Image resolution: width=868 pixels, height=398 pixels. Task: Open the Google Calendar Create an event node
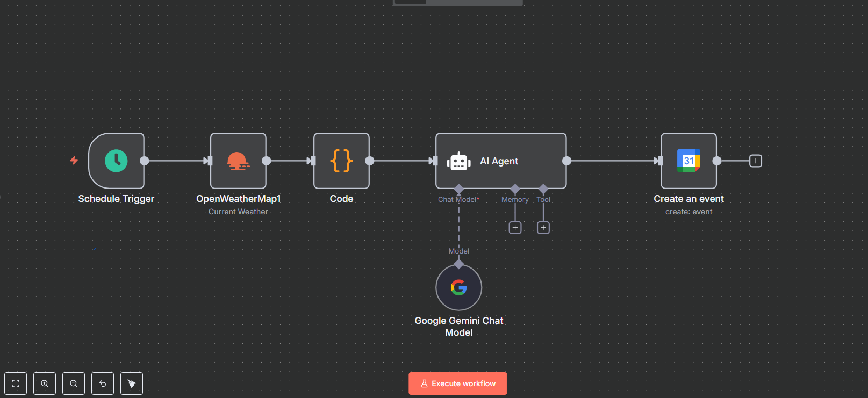click(688, 161)
